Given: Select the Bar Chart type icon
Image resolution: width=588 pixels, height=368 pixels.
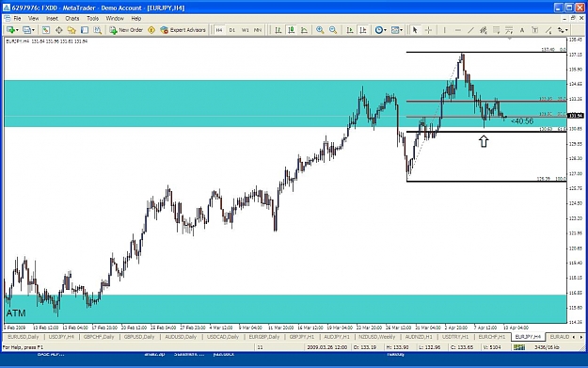Looking at the screenshot, I should pos(278,30).
